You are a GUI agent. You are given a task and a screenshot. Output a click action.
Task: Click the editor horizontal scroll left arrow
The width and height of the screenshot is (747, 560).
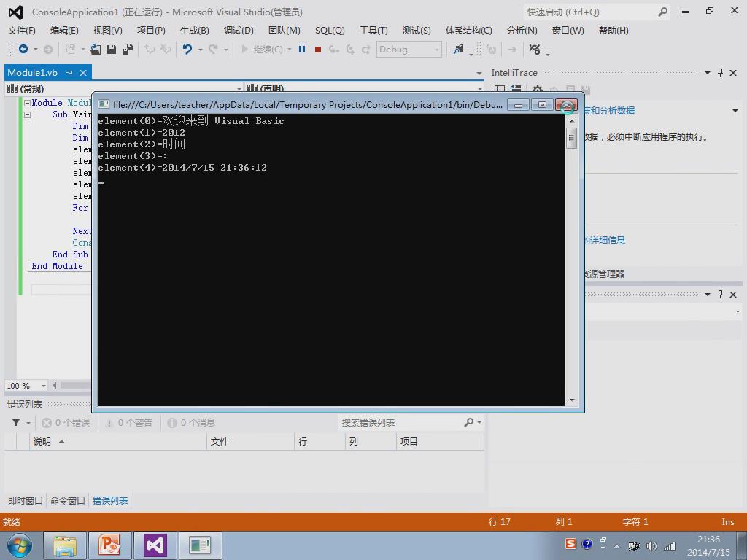54,386
